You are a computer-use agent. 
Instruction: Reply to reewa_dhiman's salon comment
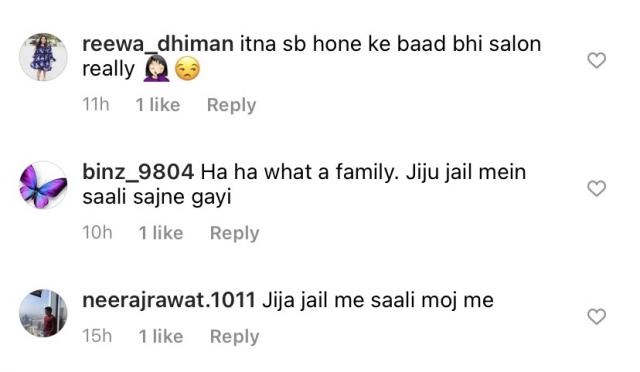click(231, 105)
